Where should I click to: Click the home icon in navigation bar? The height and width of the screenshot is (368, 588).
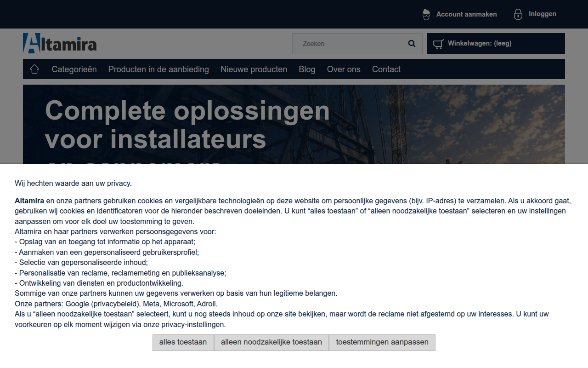34,69
